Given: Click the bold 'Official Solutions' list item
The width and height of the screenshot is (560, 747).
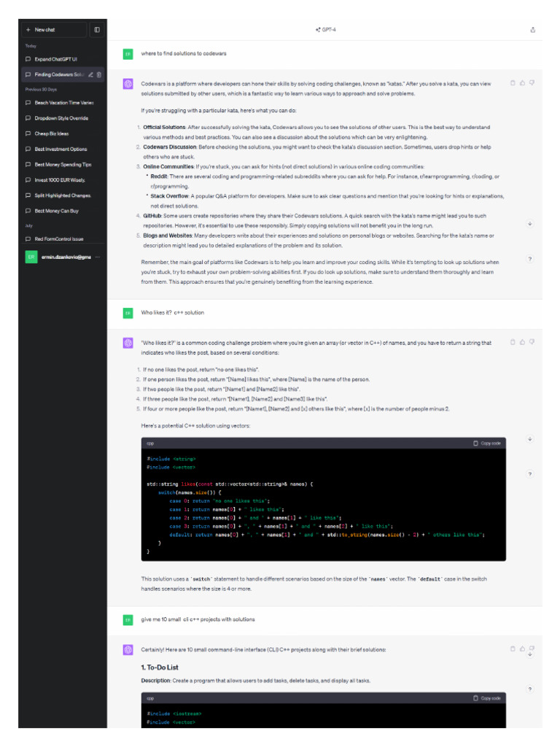Looking at the screenshot, I should click(164, 127).
